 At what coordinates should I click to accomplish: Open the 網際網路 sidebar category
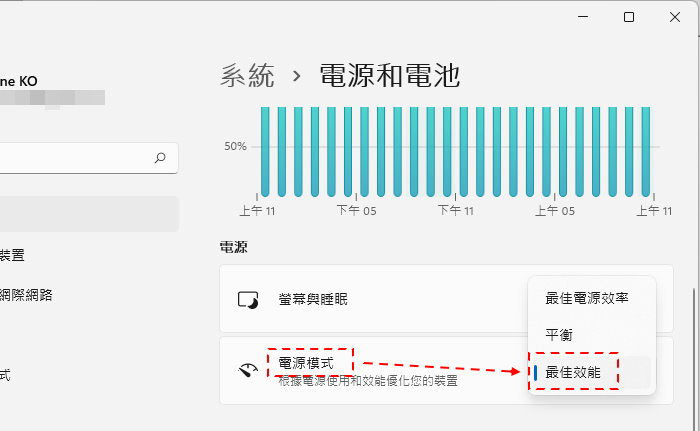click(x=27, y=294)
